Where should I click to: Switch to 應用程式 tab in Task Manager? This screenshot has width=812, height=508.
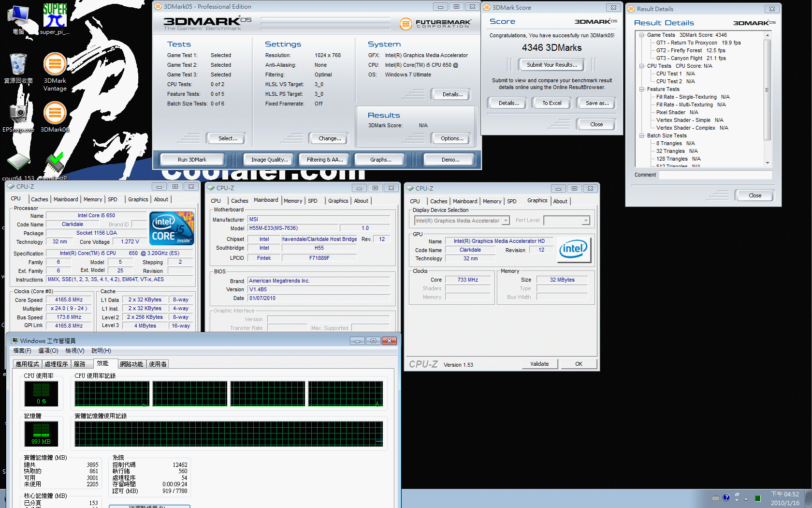[x=27, y=364]
